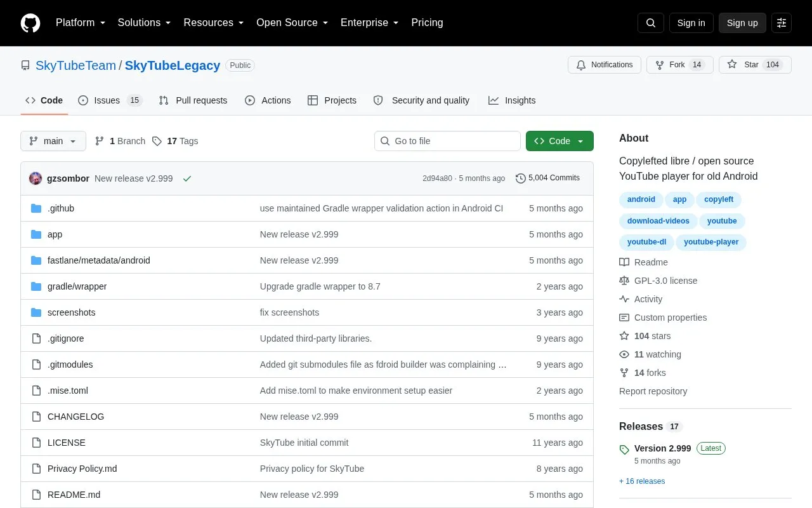This screenshot has height=508, width=812.
Task: Click commit hash 2d94a80
Action: [437, 178]
